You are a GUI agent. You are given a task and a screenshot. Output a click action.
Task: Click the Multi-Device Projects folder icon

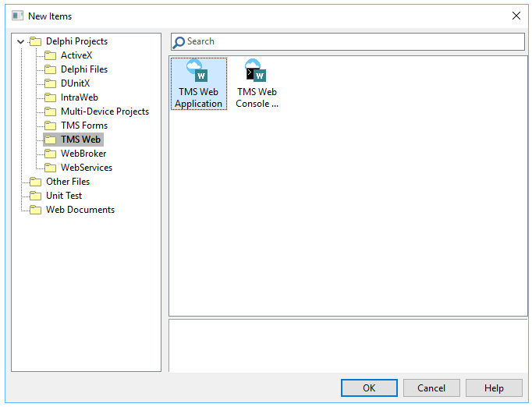pos(50,111)
